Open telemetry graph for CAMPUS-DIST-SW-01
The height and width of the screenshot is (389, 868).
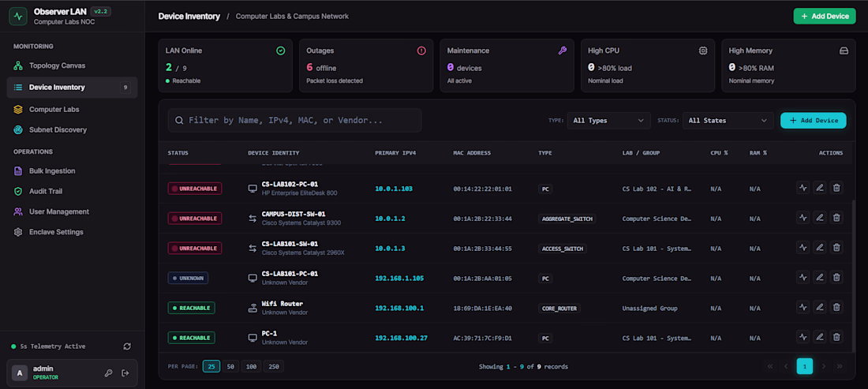coord(803,218)
